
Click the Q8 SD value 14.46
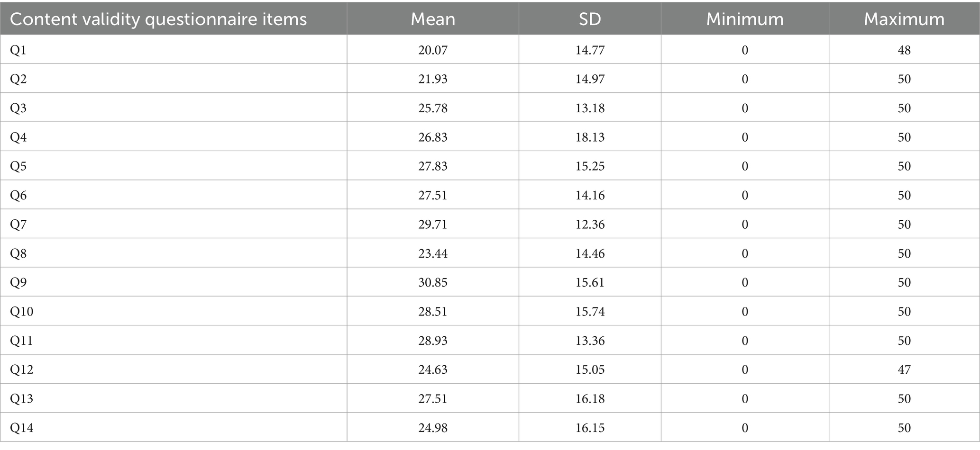tap(590, 253)
